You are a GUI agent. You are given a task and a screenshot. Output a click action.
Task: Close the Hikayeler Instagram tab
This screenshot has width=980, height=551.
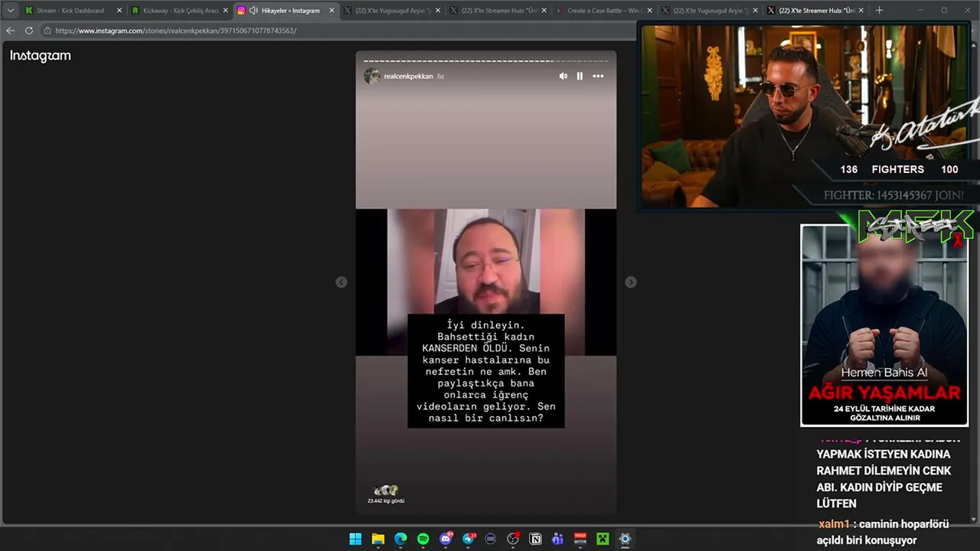[x=332, y=11]
